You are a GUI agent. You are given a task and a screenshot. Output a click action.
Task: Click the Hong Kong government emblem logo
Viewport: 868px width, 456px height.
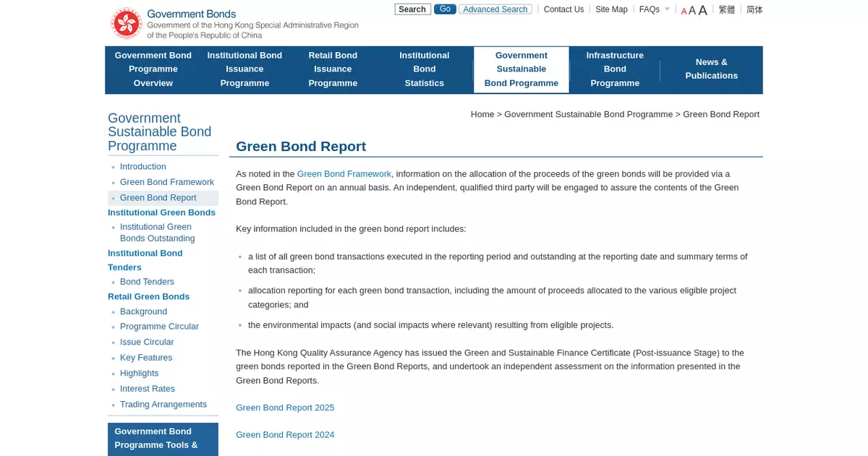(126, 23)
